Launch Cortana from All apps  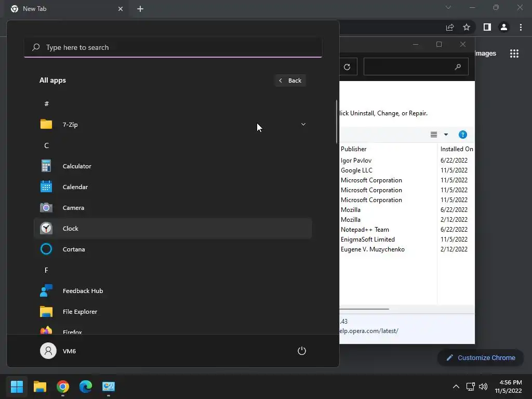tap(172, 249)
